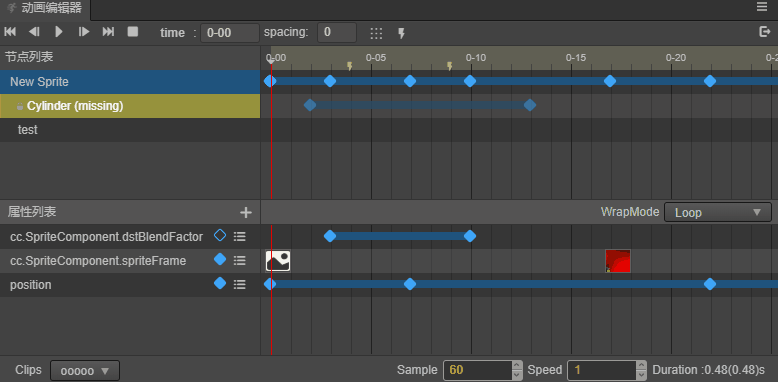778x382 pixels.
Task: Select first Cylinder keyframe diamond
Action: pyautogui.click(x=310, y=105)
